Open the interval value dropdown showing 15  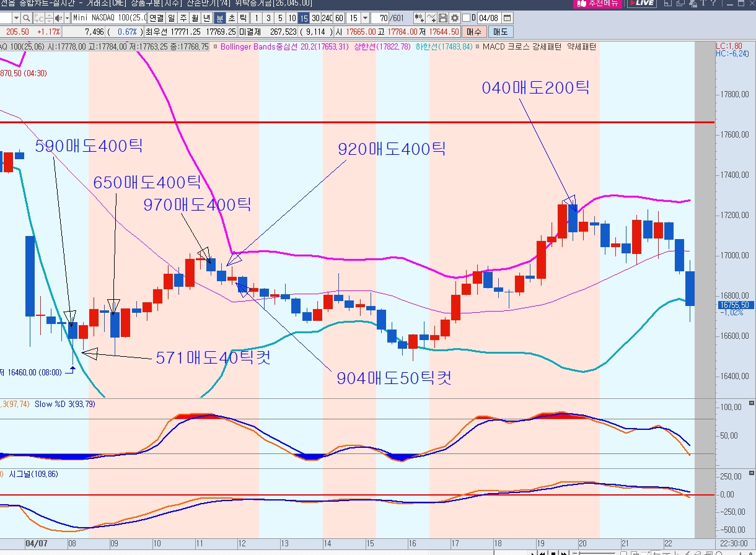tap(366, 18)
